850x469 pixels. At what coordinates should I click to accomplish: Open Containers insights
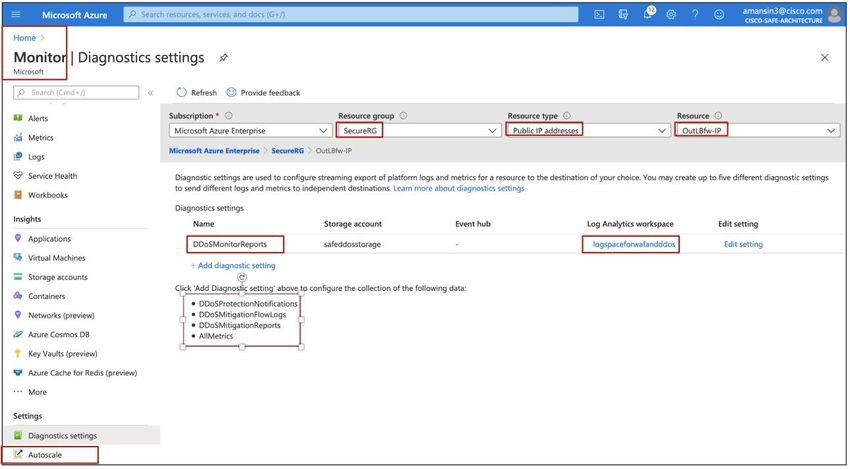point(47,296)
